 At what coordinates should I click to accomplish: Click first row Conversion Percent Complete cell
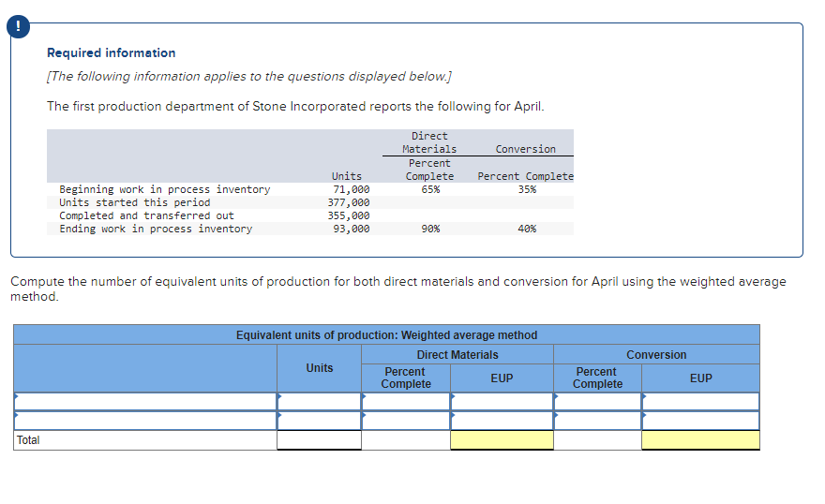598,402
